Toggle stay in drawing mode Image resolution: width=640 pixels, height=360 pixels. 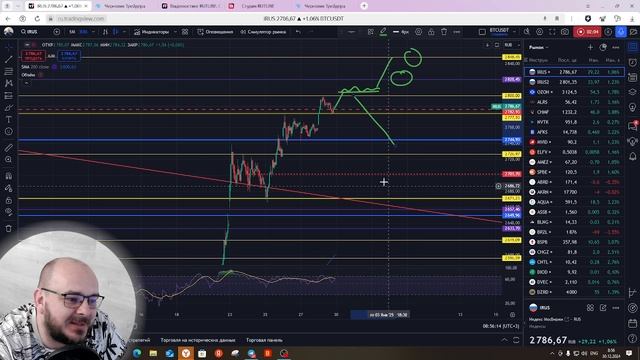[9, 188]
